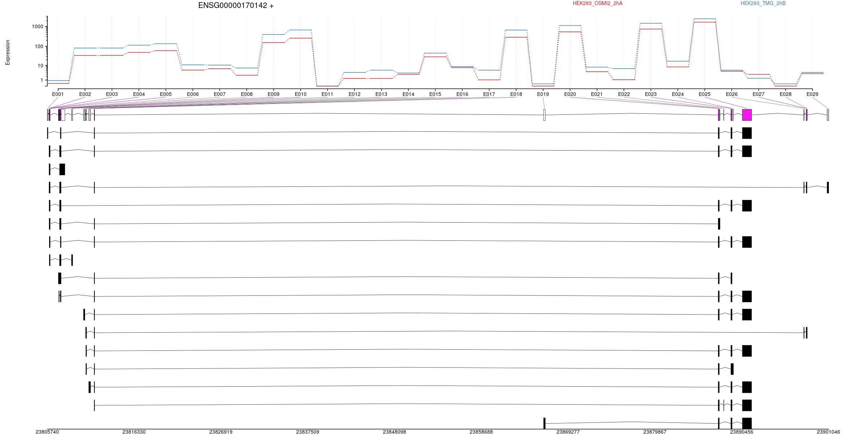Click genomic coordinate 23826919

point(221,432)
